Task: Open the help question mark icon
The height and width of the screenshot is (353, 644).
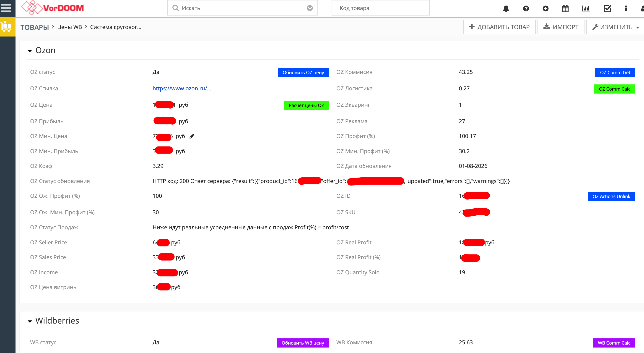Action: coord(526,8)
